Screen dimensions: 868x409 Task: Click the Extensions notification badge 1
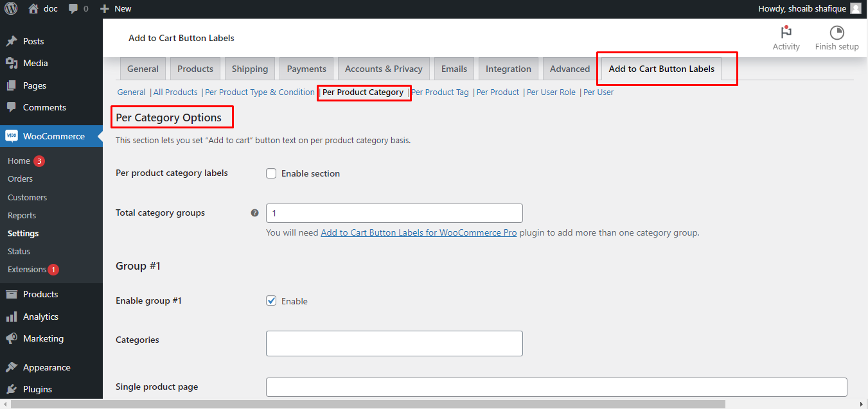tap(53, 270)
